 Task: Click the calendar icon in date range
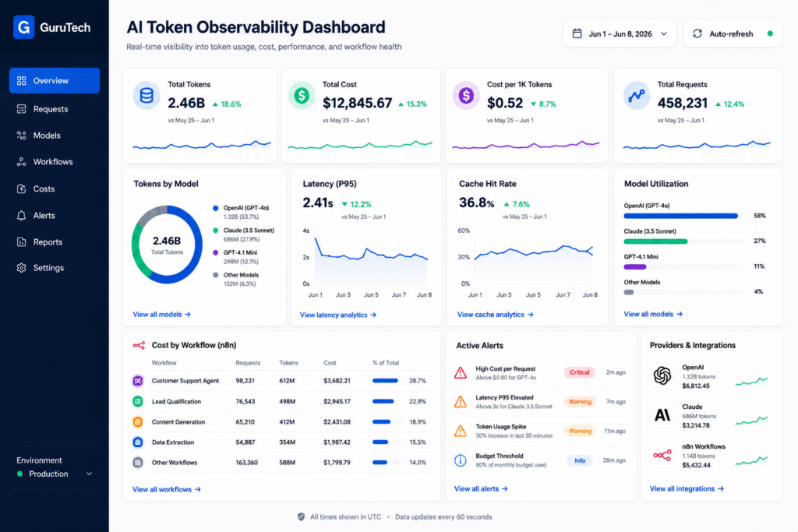(577, 33)
